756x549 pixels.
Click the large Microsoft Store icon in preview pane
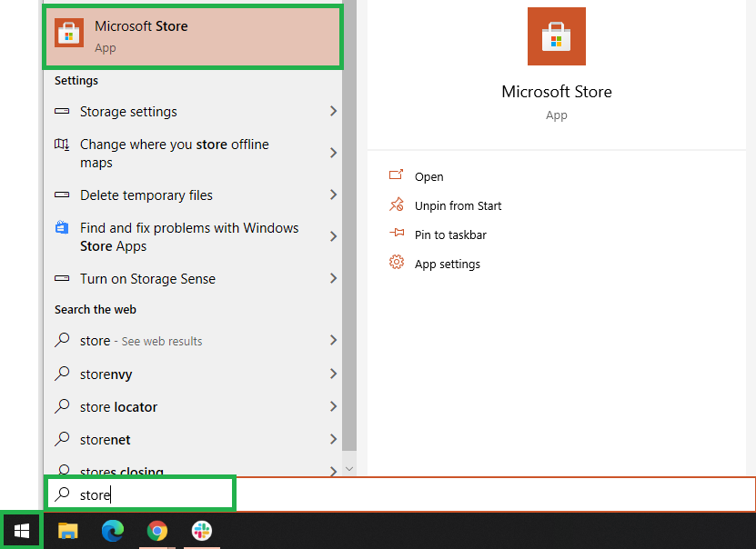(x=556, y=36)
